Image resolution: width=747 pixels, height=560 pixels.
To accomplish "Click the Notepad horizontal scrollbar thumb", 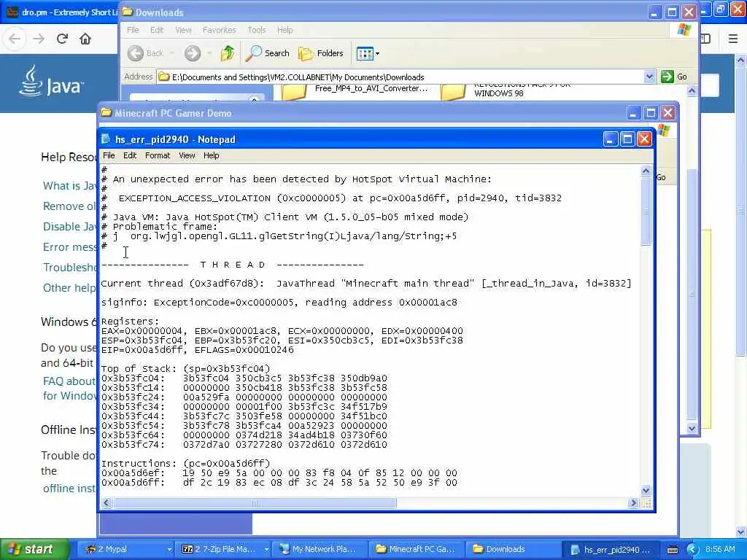I will [255, 503].
